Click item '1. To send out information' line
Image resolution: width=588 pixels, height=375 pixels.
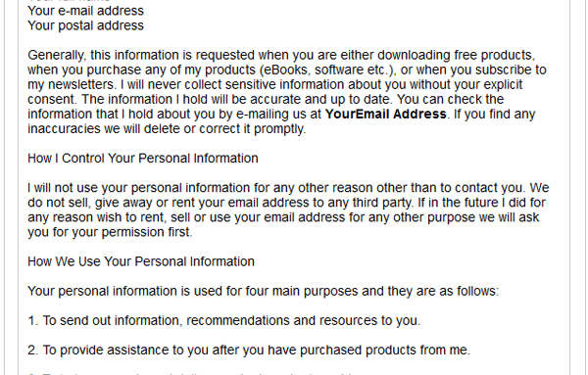tap(223, 321)
